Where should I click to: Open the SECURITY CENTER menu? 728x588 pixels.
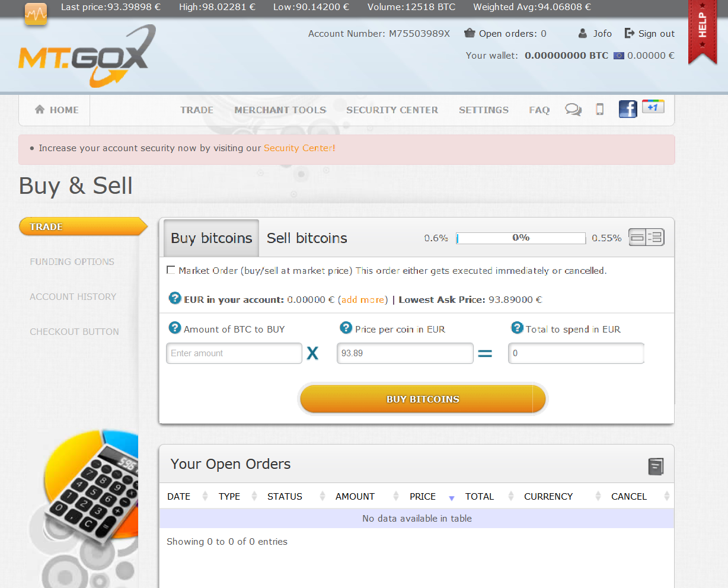pyautogui.click(x=392, y=110)
